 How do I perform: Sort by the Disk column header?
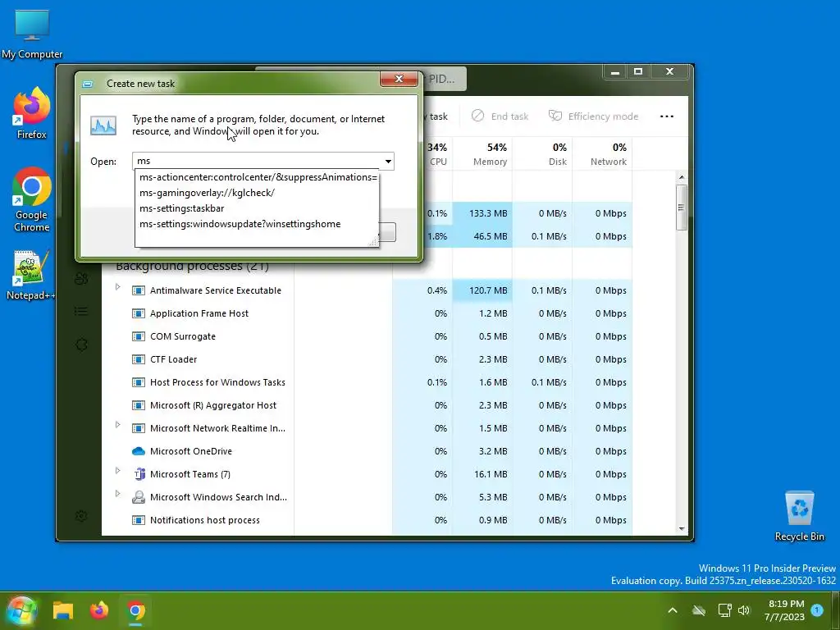pyautogui.click(x=543, y=153)
